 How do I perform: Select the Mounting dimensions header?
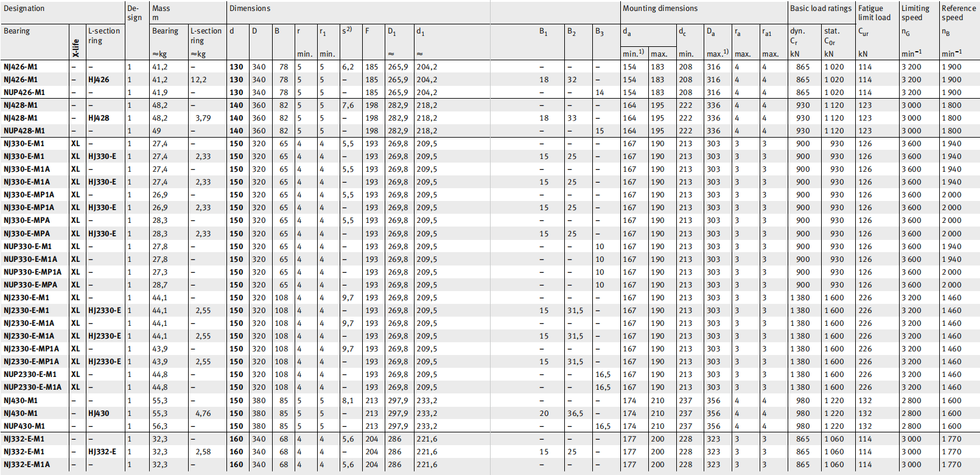pos(660,9)
